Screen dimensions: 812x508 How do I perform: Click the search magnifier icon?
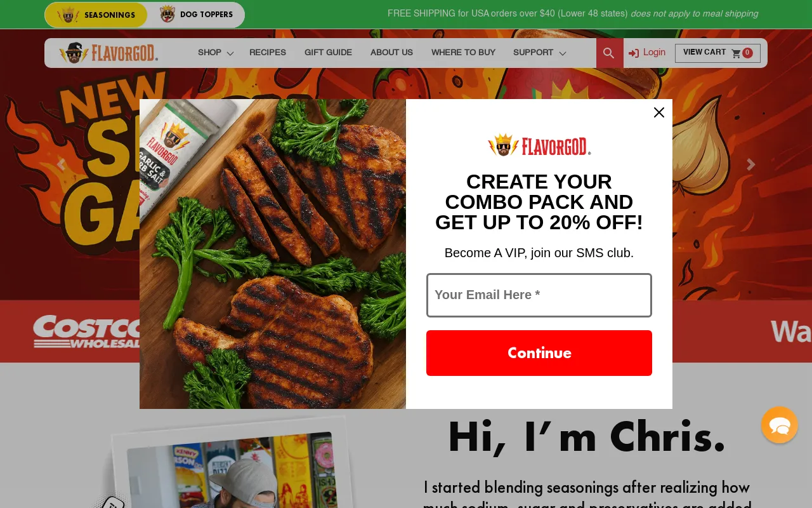click(609, 53)
